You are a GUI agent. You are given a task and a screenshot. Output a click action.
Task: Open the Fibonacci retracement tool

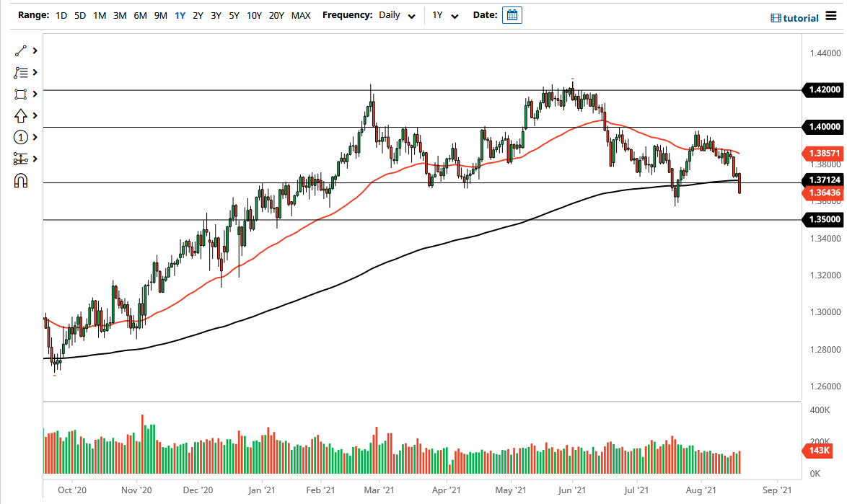click(x=19, y=72)
